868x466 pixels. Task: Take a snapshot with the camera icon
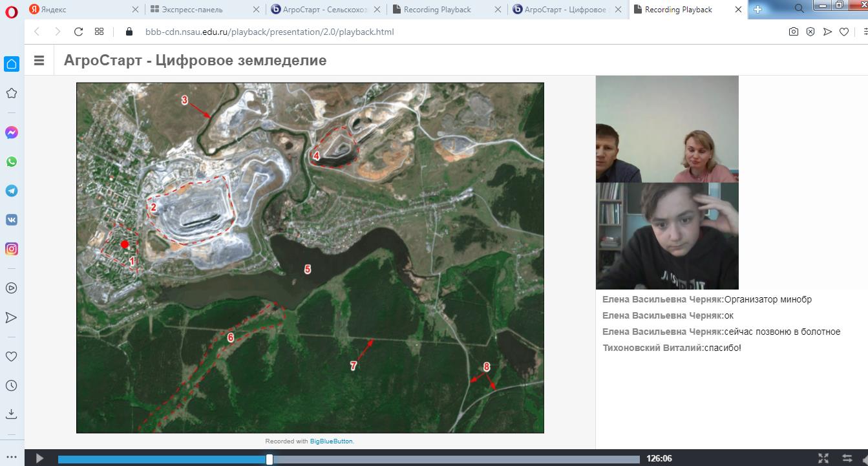point(794,32)
